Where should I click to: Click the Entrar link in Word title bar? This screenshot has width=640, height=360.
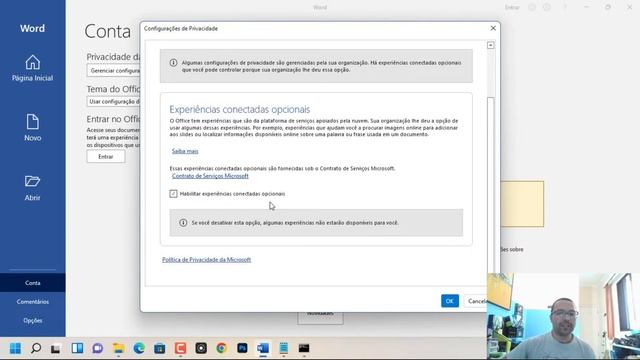512,7
